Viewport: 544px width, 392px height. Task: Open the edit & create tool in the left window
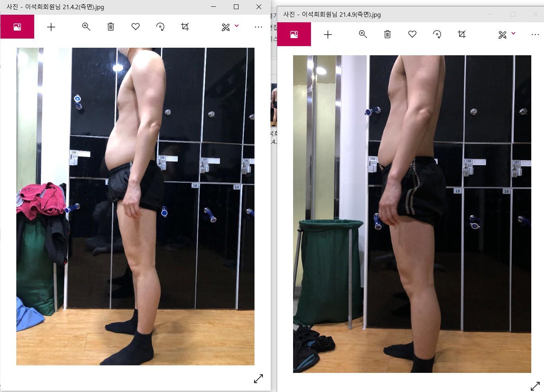(x=225, y=27)
